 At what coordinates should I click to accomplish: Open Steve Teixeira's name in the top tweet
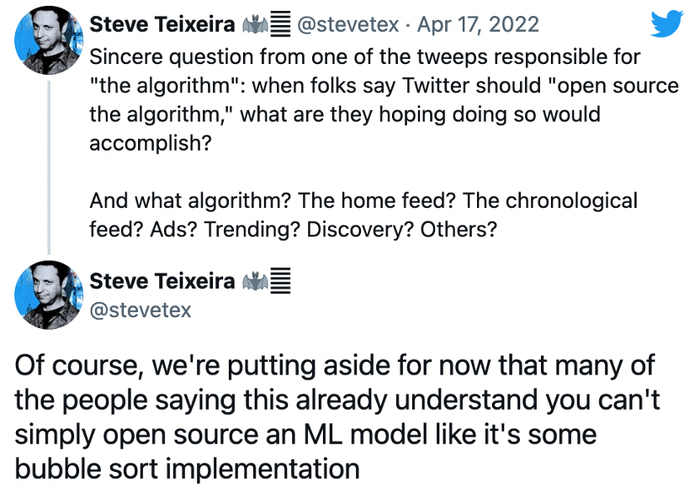click(x=161, y=24)
